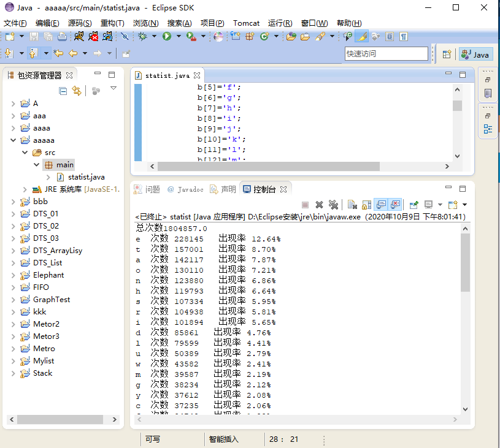
Task: Click Clear Console icon
Action: (352, 205)
